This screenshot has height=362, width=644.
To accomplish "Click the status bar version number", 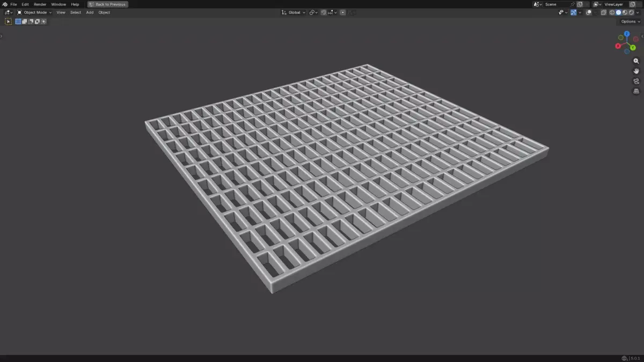I will coord(635,358).
